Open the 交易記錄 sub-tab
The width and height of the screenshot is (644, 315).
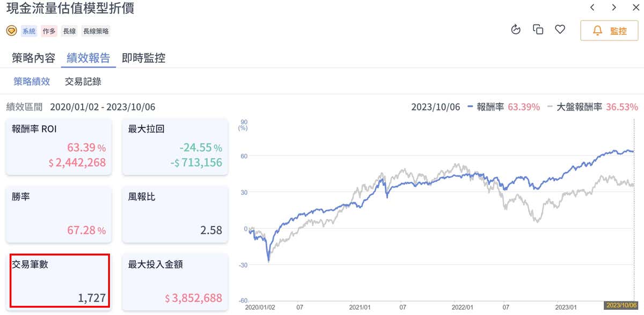83,82
